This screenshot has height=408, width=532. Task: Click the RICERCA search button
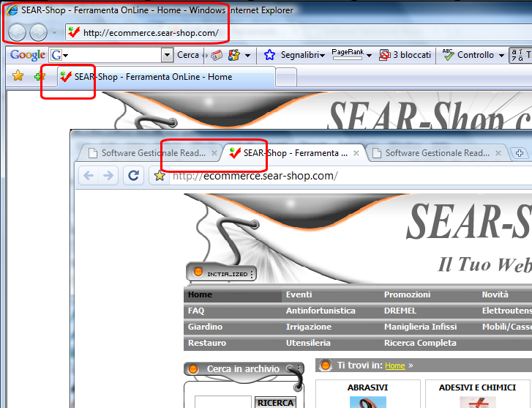tap(275, 403)
